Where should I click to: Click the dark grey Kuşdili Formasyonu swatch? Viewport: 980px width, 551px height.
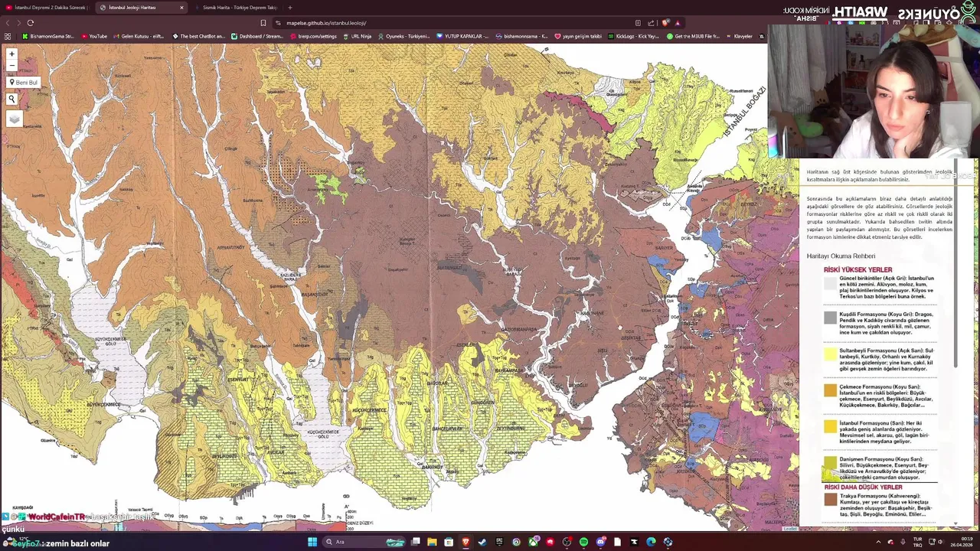pos(830,318)
